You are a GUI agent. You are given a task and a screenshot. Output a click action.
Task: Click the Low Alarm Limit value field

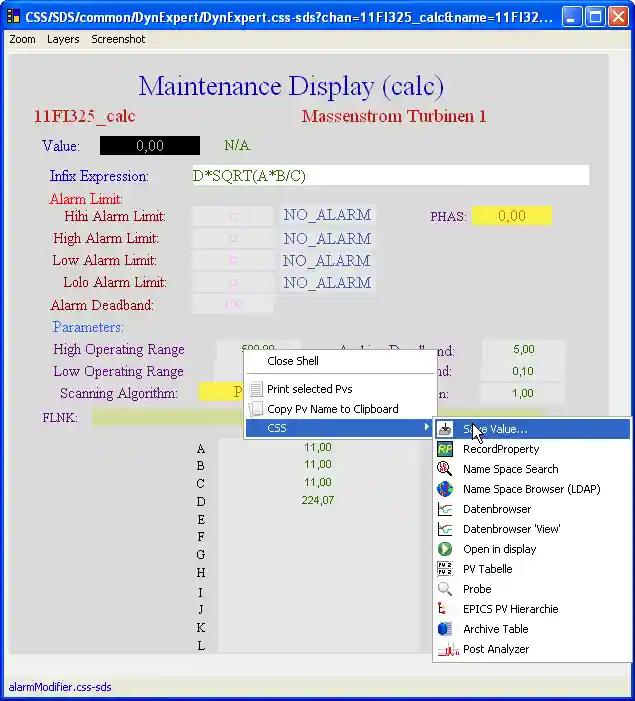[233, 260]
